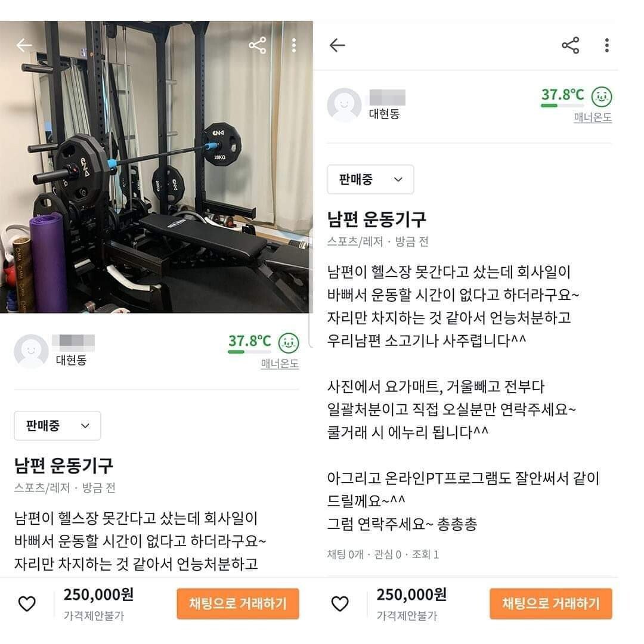This screenshot has height=644, width=644.
Task: Expand the 판매중 dropdown in the right screen
Action: tap(370, 179)
